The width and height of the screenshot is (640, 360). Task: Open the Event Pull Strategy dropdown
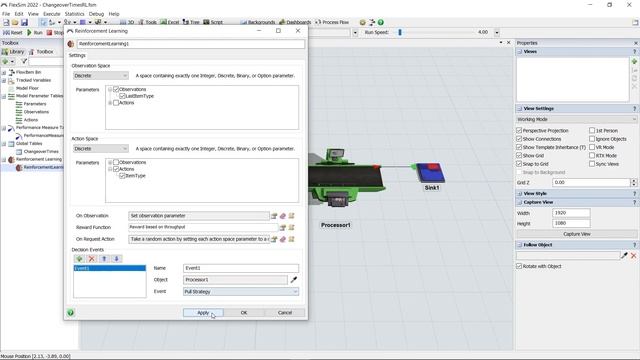(241, 292)
